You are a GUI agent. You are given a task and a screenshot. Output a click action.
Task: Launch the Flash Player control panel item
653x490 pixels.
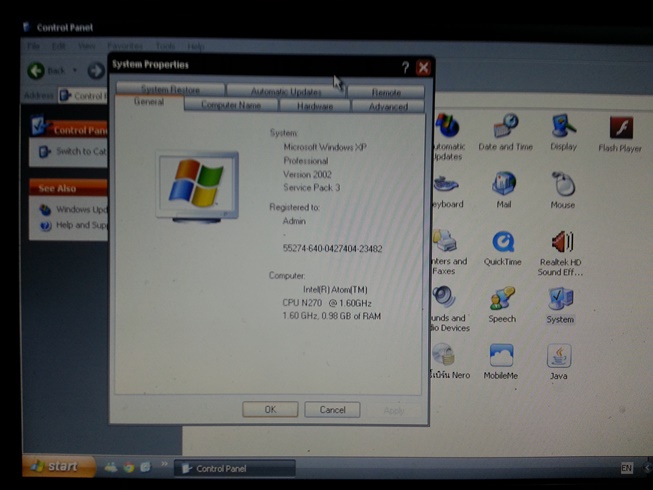tap(620, 129)
